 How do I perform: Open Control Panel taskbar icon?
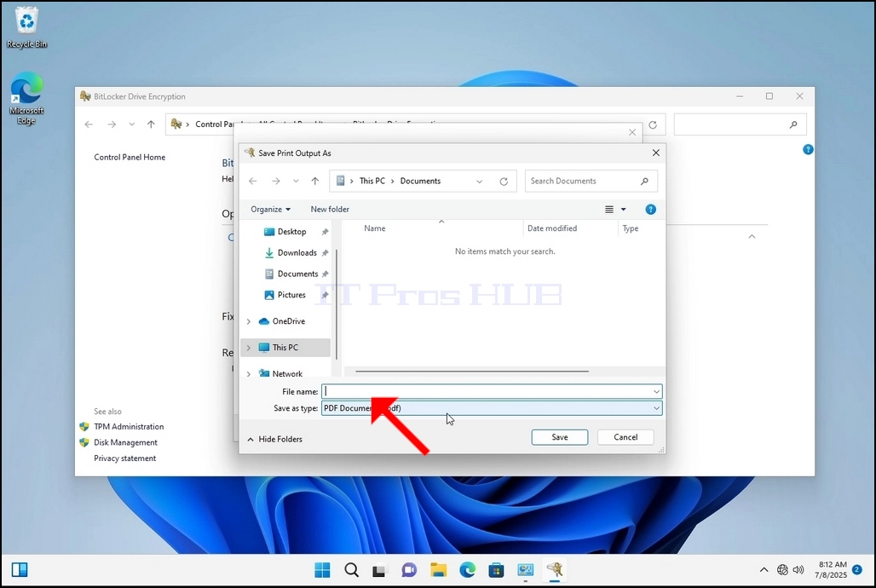tap(525, 570)
